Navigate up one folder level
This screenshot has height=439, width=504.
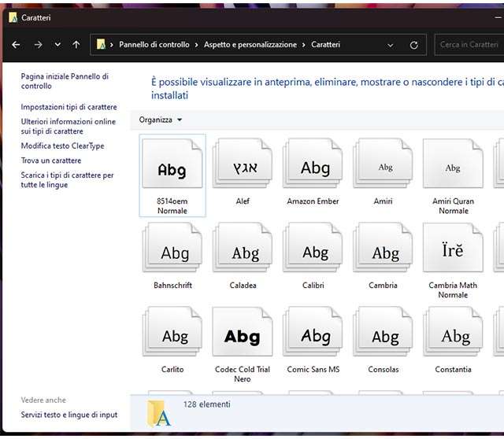pyautogui.click(x=76, y=45)
